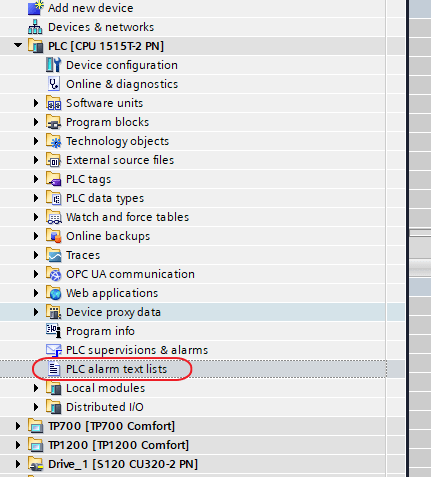Expand the Online backups folder

tap(36, 236)
